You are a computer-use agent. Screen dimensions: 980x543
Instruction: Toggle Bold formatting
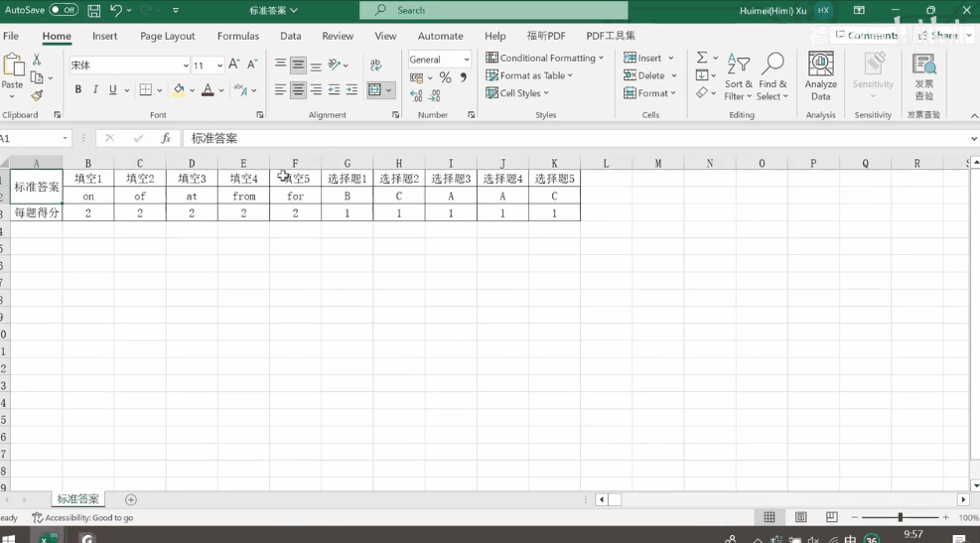click(78, 90)
